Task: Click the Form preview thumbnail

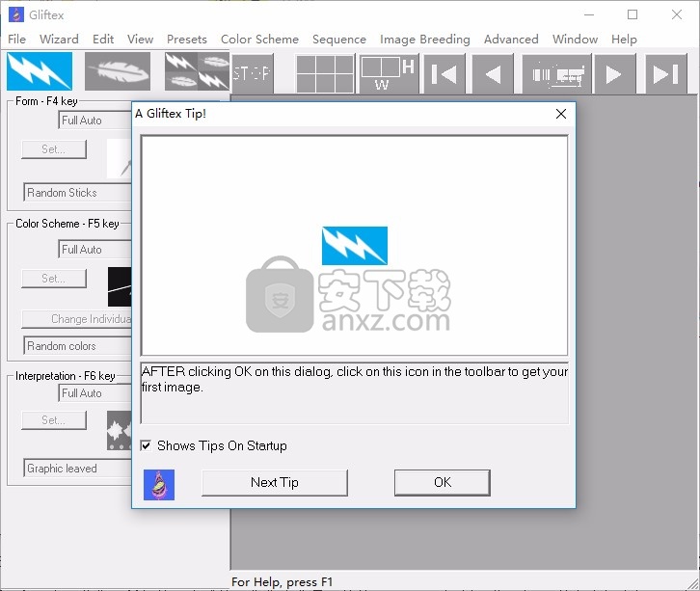Action: (x=120, y=158)
